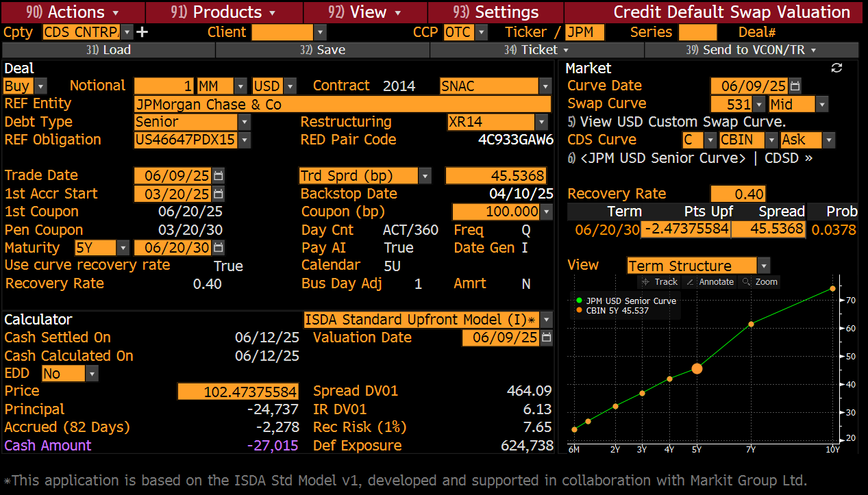The height and width of the screenshot is (495, 868).
Task: Open the Settings menu
Action: click(x=495, y=12)
